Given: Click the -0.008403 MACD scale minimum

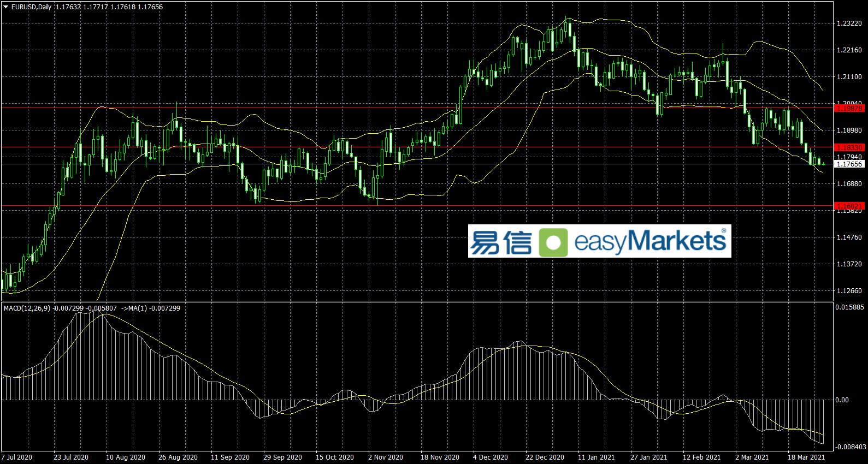Looking at the screenshot, I should (x=851, y=447).
